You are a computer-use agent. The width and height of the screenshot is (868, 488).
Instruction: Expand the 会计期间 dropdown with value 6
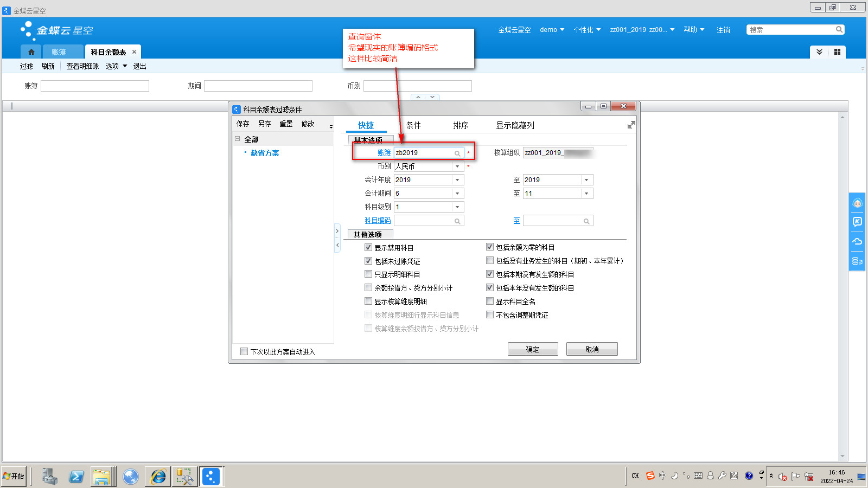[x=457, y=194]
